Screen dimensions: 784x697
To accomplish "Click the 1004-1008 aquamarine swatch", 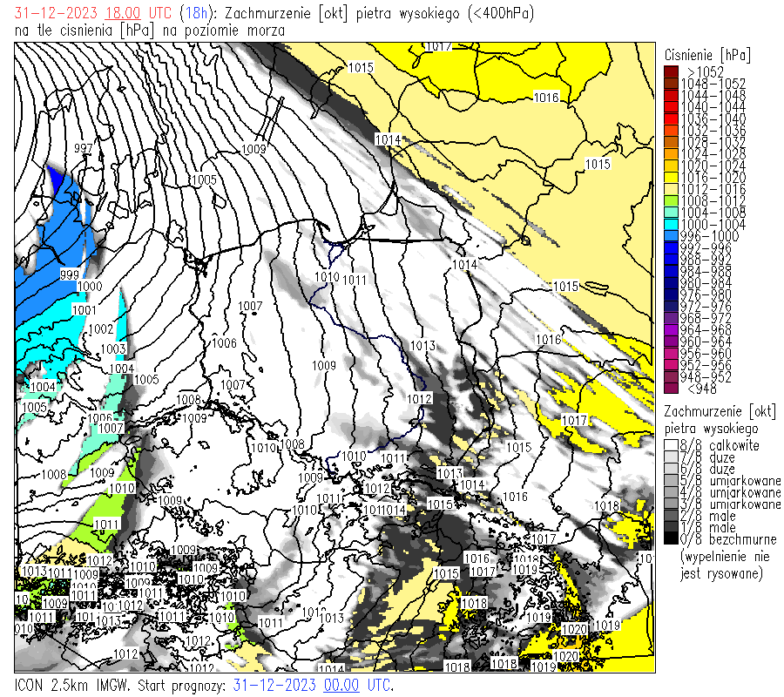I will click(671, 213).
